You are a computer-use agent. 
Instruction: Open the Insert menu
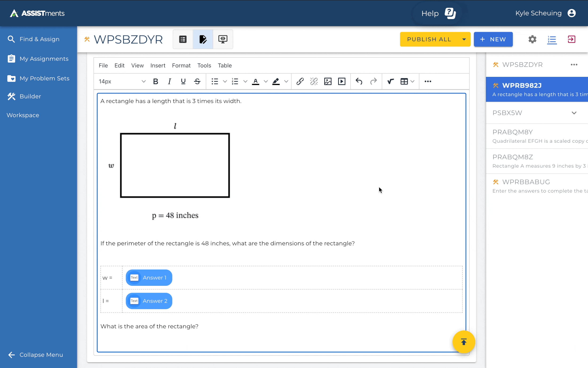(158, 65)
